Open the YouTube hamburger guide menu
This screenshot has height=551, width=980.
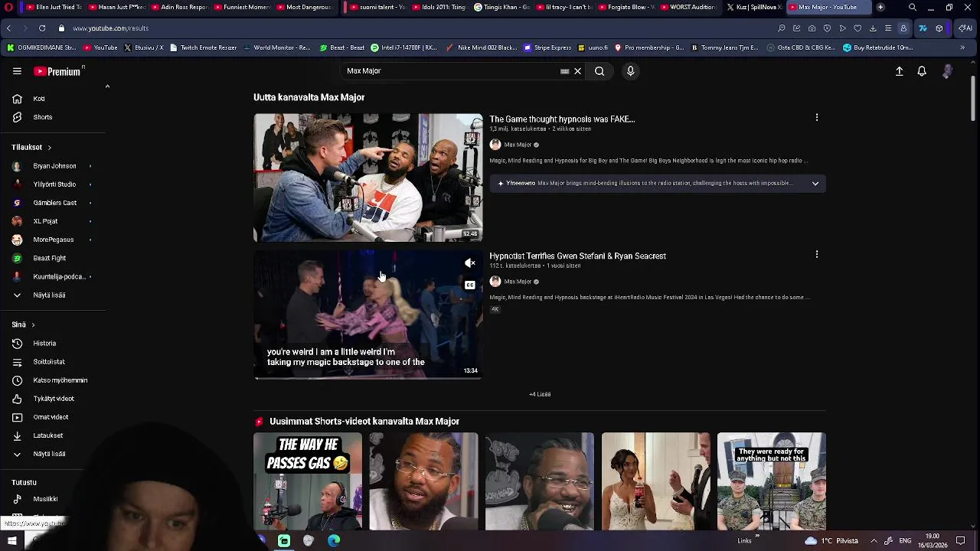17,71
